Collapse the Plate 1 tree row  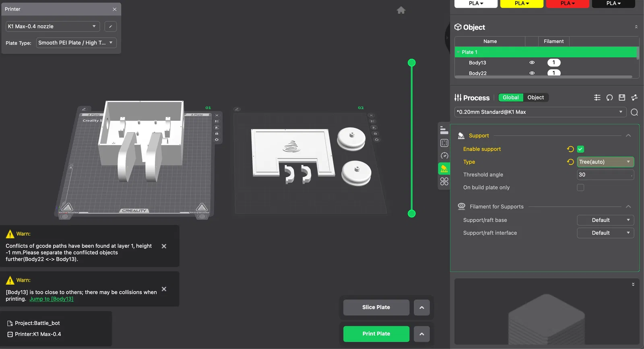coord(458,52)
